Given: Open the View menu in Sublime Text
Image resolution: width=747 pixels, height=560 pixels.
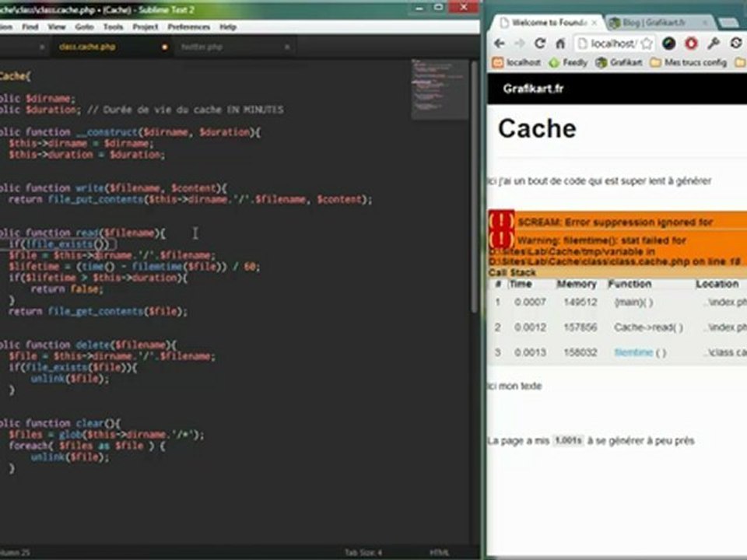Looking at the screenshot, I should coord(57,27).
